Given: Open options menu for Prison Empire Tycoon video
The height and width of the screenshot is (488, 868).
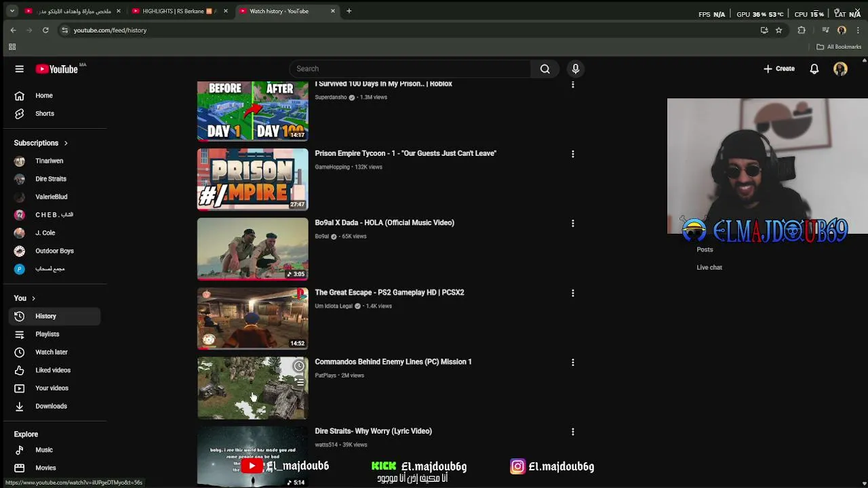Looking at the screenshot, I should pyautogui.click(x=573, y=154).
